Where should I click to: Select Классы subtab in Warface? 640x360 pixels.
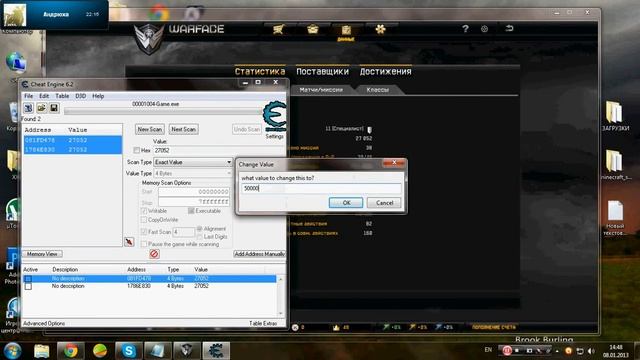click(x=378, y=90)
